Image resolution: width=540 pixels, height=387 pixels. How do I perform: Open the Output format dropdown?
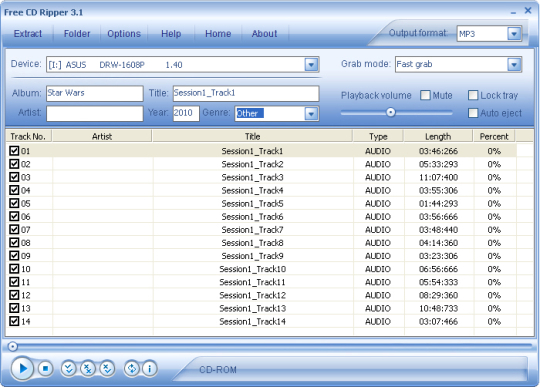coord(514,34)
